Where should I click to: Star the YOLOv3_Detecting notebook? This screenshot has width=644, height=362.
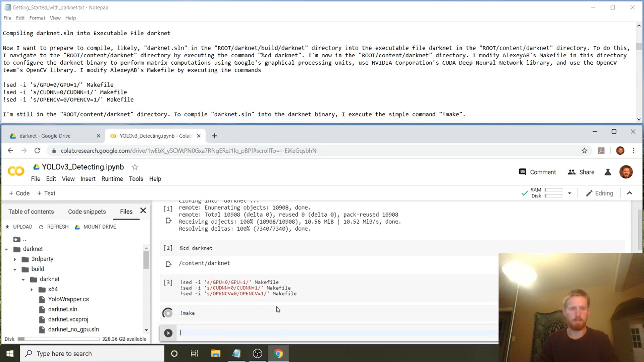click(x=135, y=167)
